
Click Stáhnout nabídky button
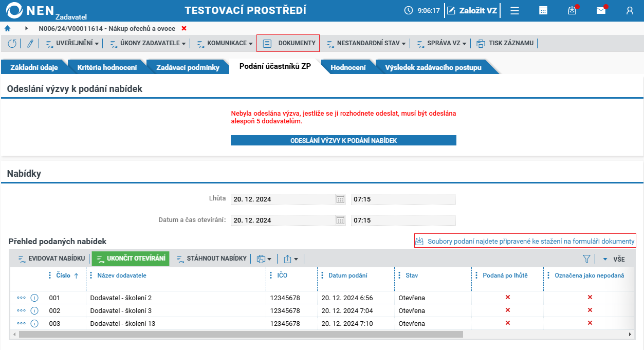(211, 259)
